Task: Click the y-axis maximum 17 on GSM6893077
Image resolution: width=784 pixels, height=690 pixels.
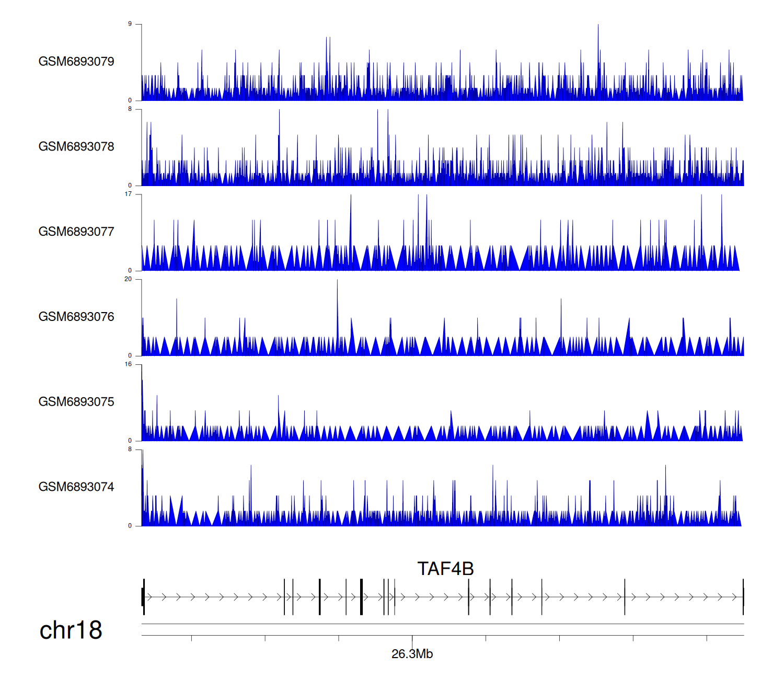Action: click(128, 194)
